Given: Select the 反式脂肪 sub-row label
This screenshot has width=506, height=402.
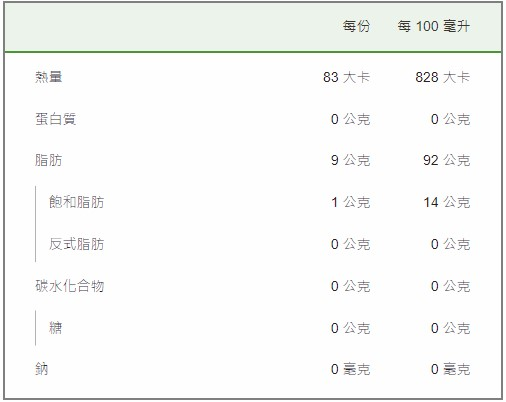Looking at the screenshot, I should pyautogui.click(x=76, y=244).
